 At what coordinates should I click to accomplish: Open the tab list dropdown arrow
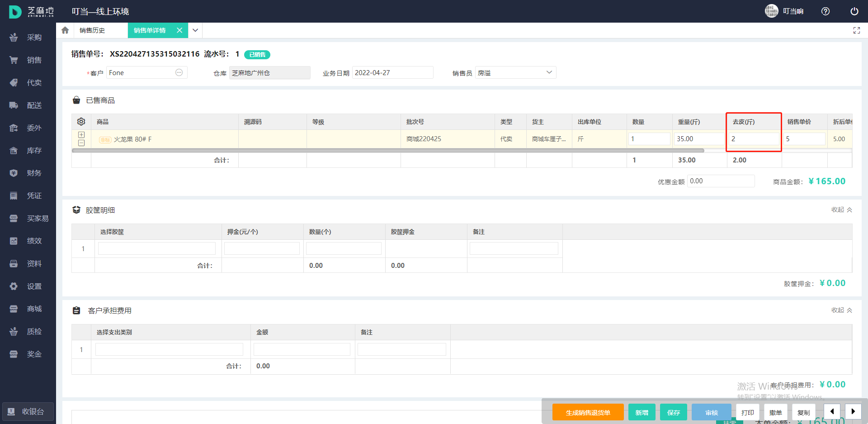click(195, 30)
